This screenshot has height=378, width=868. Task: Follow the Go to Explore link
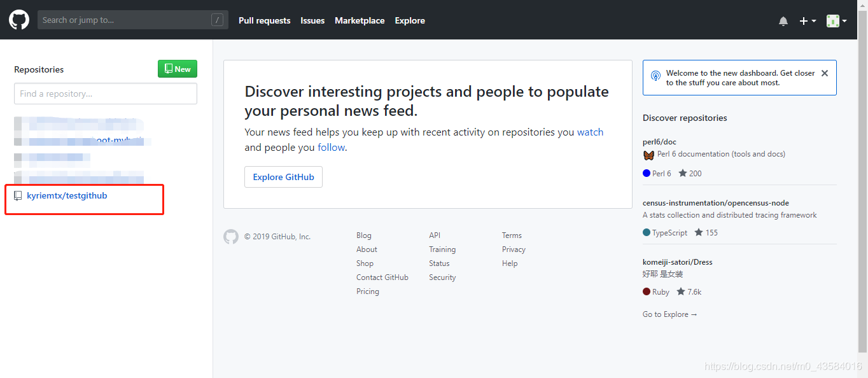(x=670, y=314)
